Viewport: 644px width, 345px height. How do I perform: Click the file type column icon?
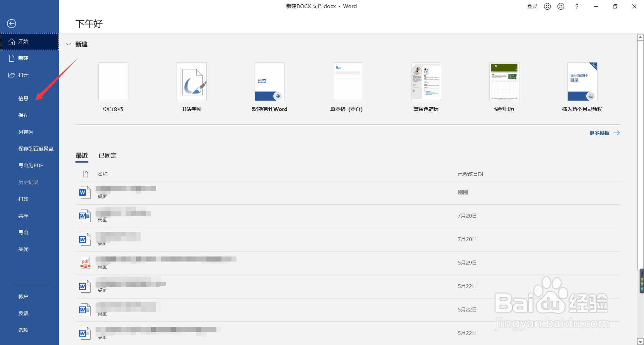(x=86, y=174)
